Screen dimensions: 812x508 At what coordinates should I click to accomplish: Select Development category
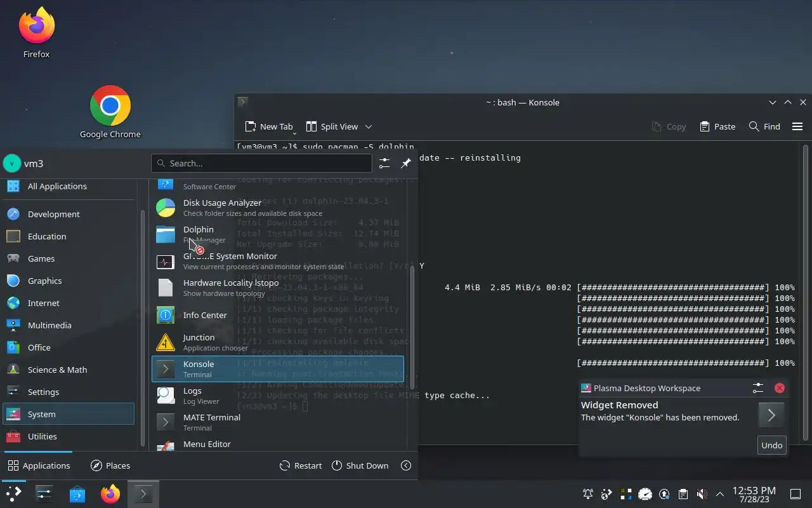coord(69,214)
